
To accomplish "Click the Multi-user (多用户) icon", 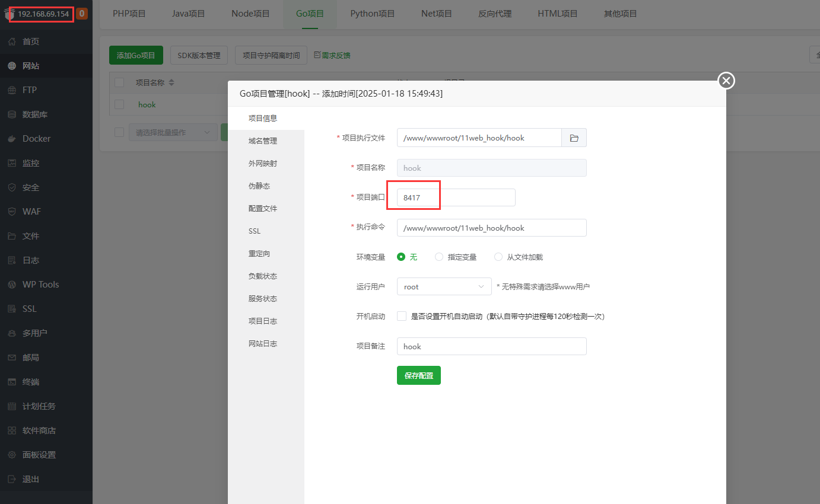I will click(12, 333).
